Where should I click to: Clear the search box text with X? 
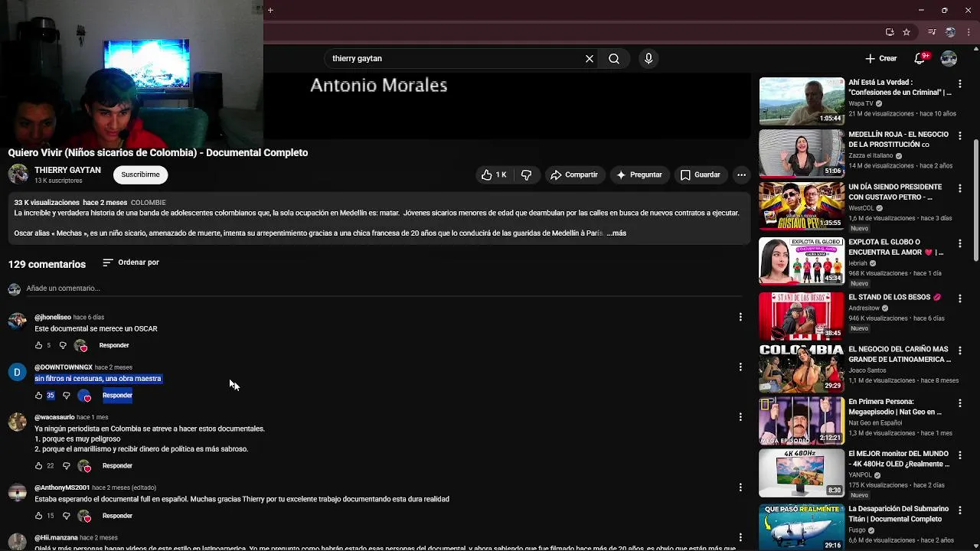[590, 58]
